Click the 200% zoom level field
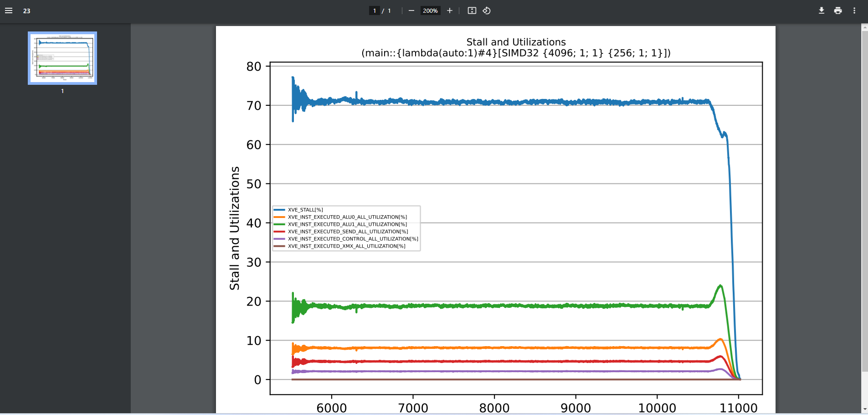868x415 pixels. [430, 10]
